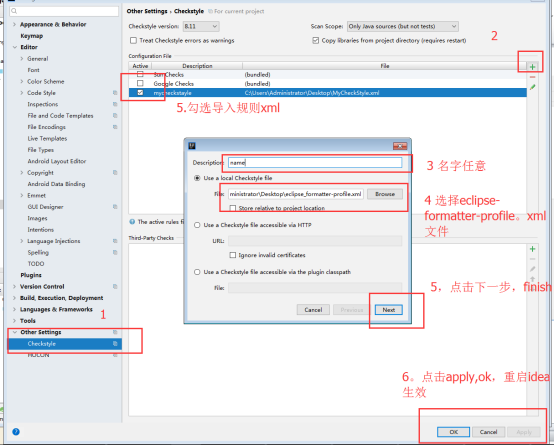Viewport: 554px width, 445px height.
Task: Click the search magnifier icon in settings
Action: [x=14, y=11]
